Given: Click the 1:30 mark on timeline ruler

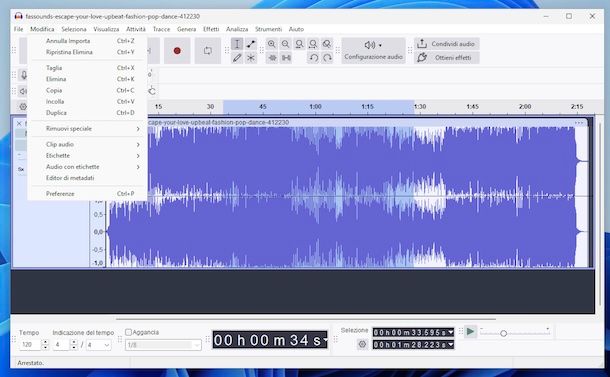Looking at the screenshot, I should point(420,107).
